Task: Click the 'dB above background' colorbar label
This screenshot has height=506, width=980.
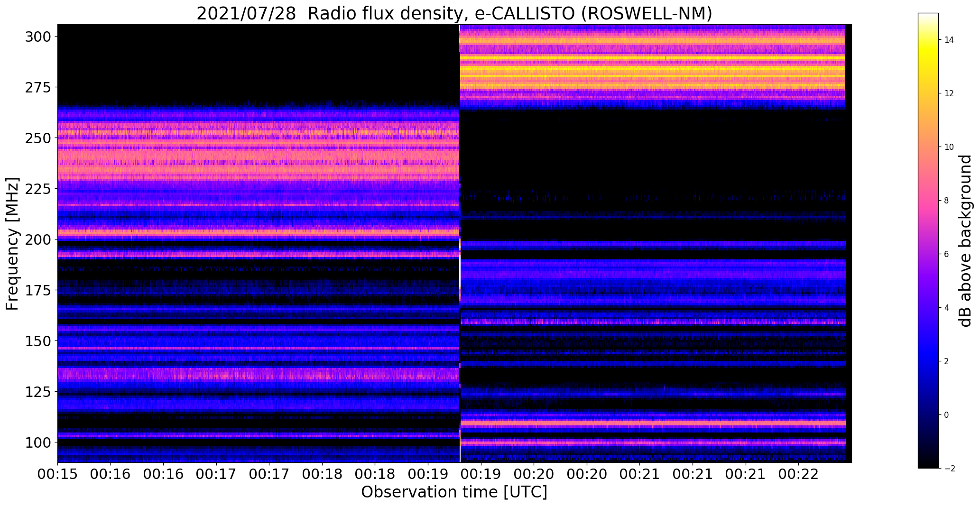Action: click(x=965, y=240)
